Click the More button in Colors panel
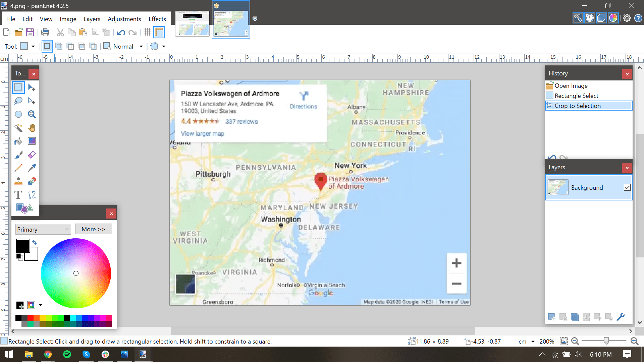The height and width of the screenshot is (362, 644). (93, 229)
